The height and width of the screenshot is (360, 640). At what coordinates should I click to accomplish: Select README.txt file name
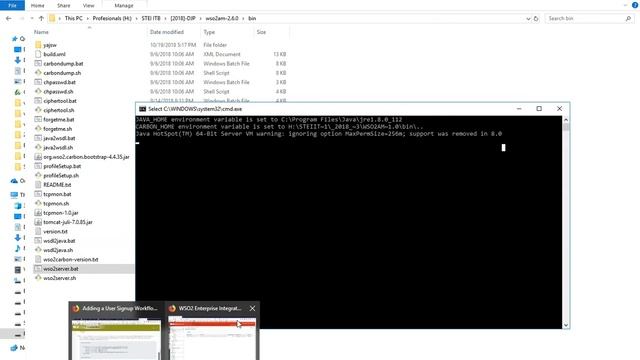point(57,185)
